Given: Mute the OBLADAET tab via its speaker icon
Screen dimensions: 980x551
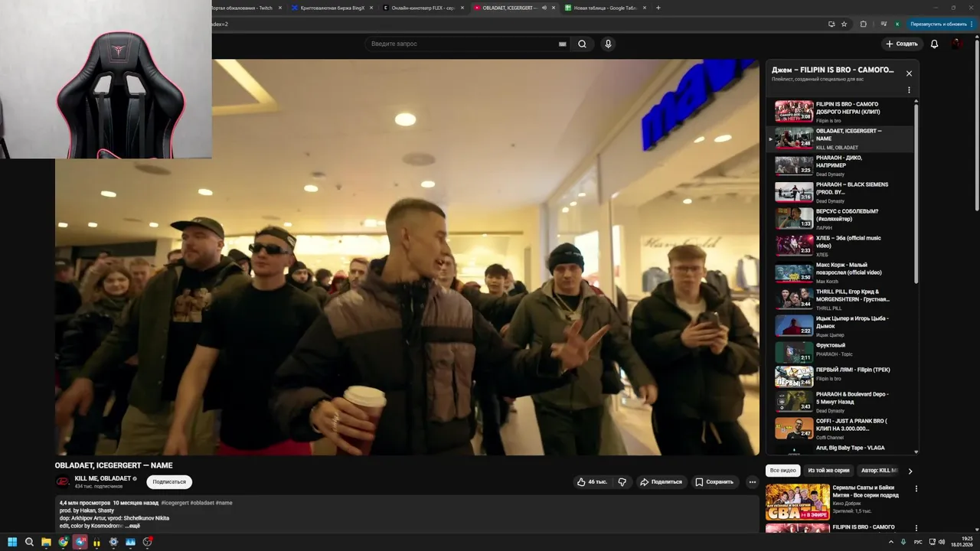Looking at the screenshot, I should point(544,8).
